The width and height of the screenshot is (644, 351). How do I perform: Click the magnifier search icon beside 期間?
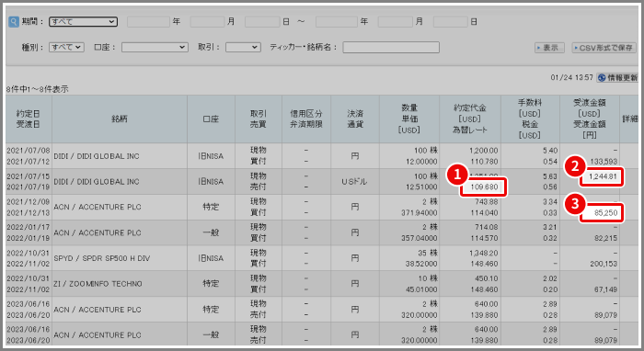click(14, 22)
